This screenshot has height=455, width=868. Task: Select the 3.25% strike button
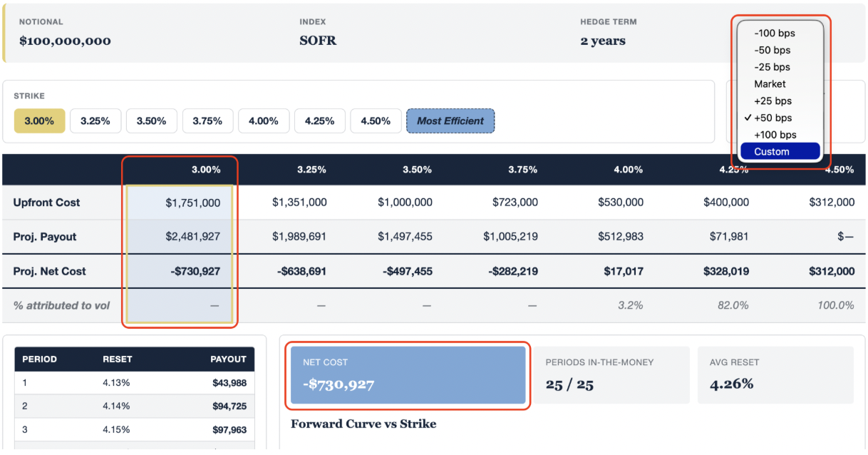(95, 121)
